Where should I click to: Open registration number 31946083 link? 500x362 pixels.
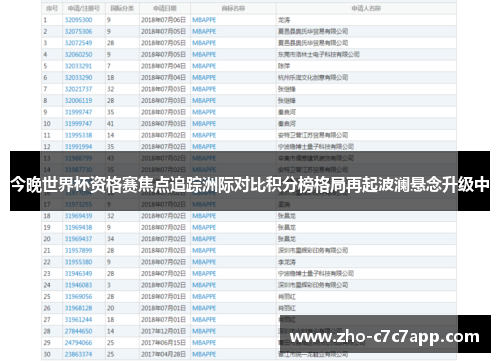click(78, 285)
